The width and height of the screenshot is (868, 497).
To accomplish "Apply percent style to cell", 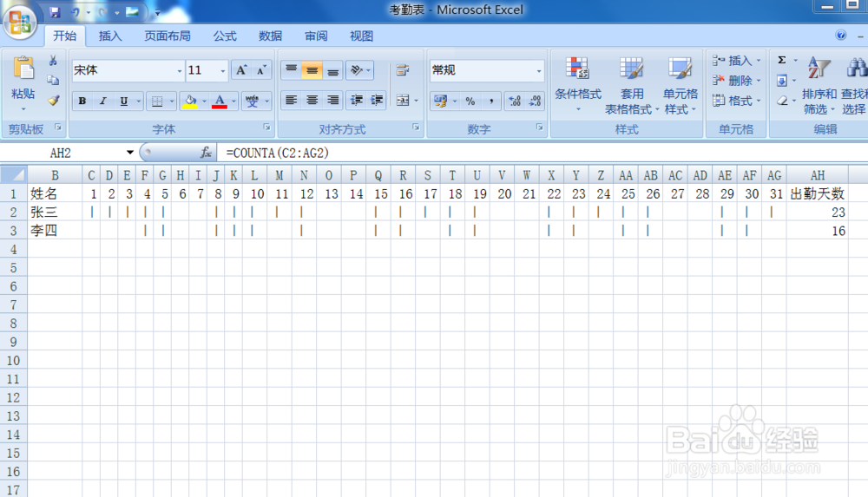I will (x=470, y=101).
